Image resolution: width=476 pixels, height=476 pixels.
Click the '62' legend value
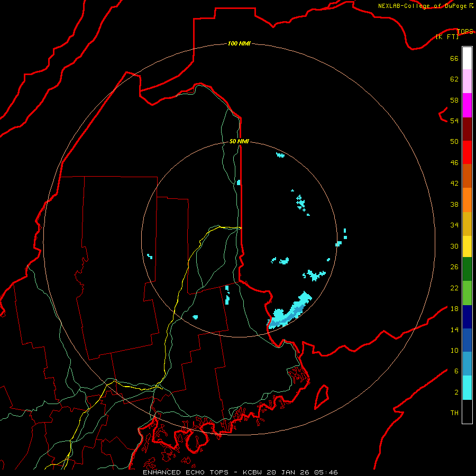tap(454, 79)
